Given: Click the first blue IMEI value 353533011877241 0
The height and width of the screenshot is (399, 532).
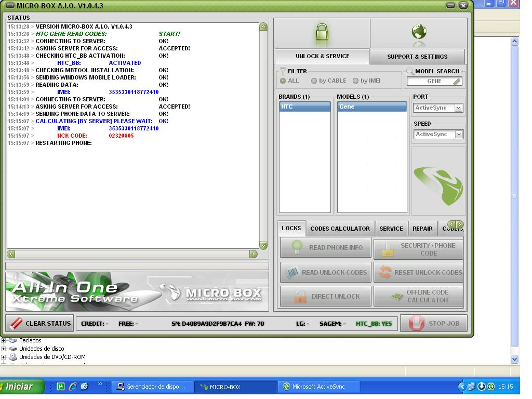Looking at the screenshot, I should click(x=134, y=92).
